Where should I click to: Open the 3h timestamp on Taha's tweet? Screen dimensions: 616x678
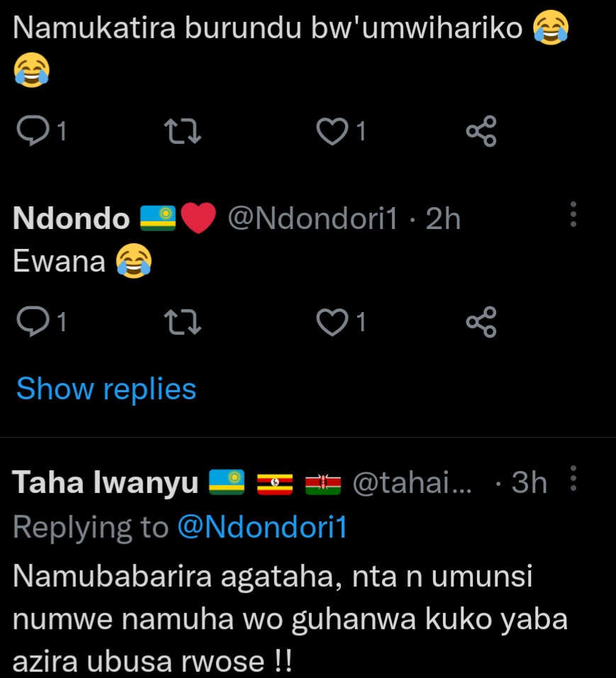(x=529, y=484)
